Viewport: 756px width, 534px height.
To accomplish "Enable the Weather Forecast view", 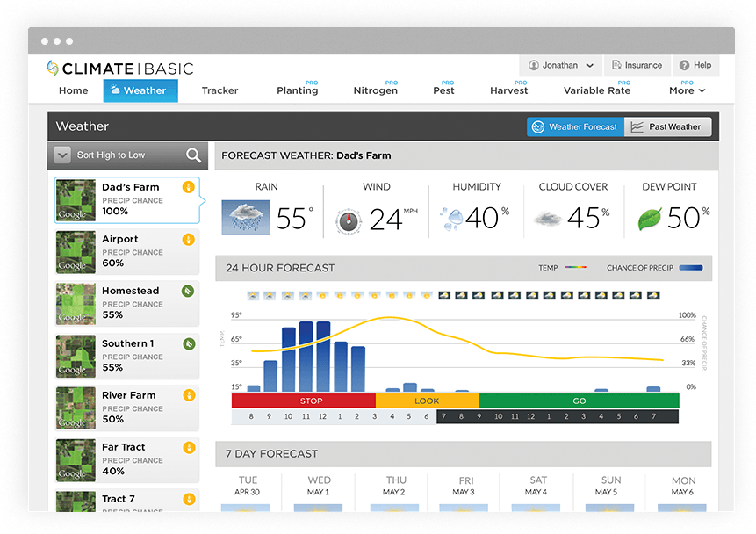I will pos(575,126).
